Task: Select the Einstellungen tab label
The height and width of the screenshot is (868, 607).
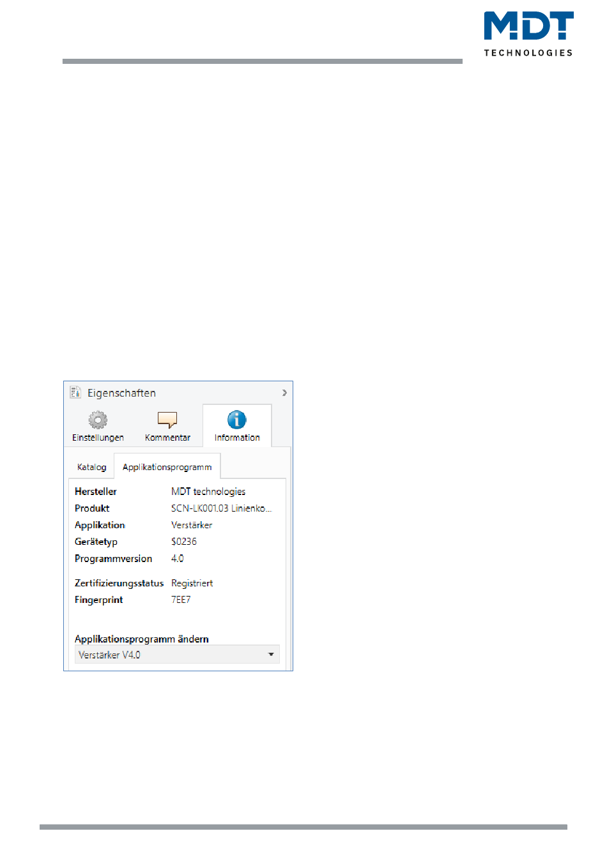Action: tap(98, 438)
